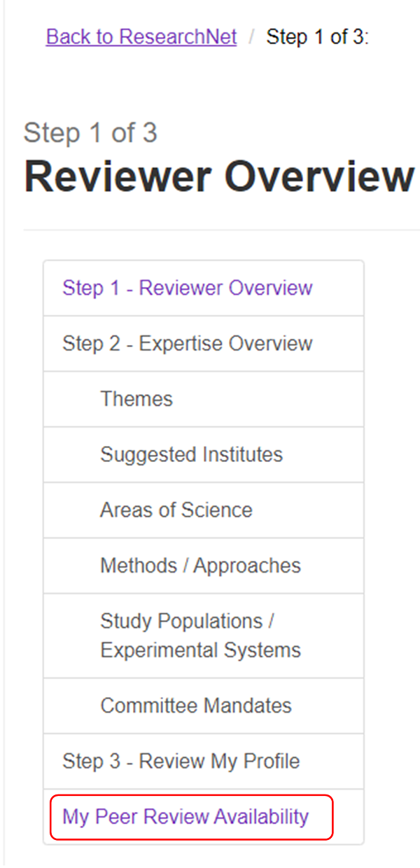This screenshot has height=868, width=420.
Task: Click the breadcrumb slash separator
Action: (251, 37)
